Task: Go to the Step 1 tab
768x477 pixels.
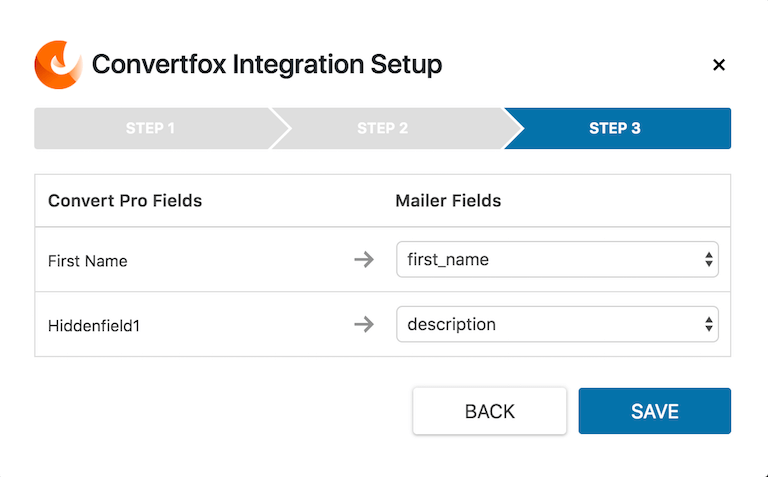Action: pos(150,128)
